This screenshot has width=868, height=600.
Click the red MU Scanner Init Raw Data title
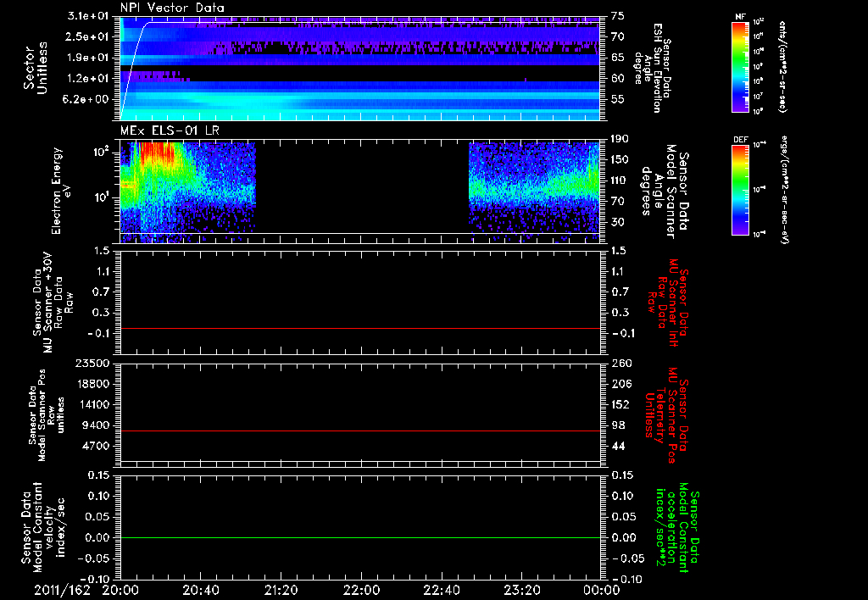pyautogui.click(x=669, y=303)
